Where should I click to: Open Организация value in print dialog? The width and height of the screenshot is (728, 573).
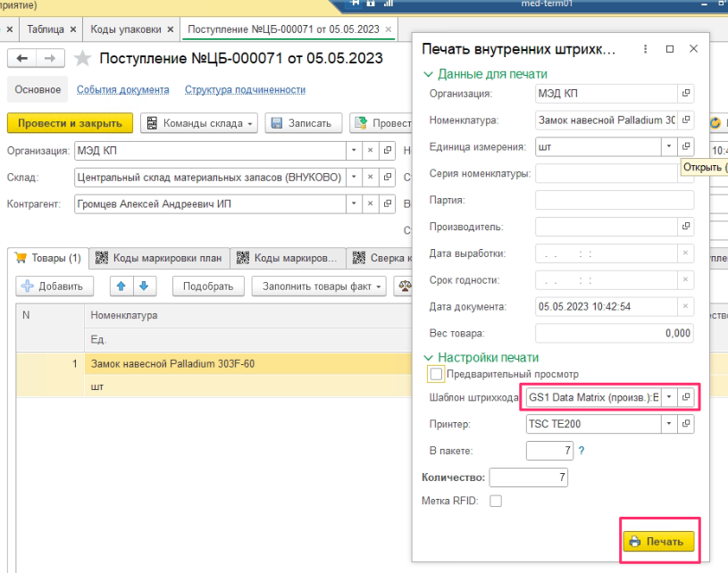(x=686, y=93)
